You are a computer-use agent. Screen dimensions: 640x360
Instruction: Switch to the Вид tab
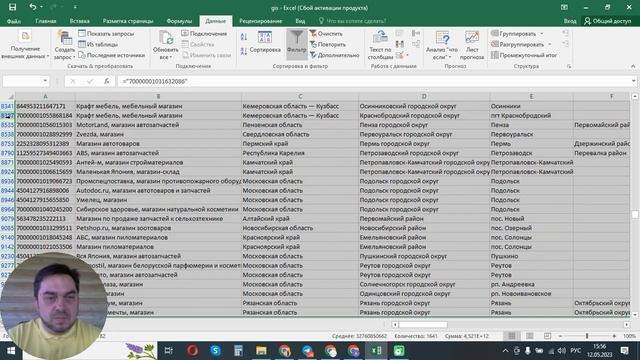[300, 21]
